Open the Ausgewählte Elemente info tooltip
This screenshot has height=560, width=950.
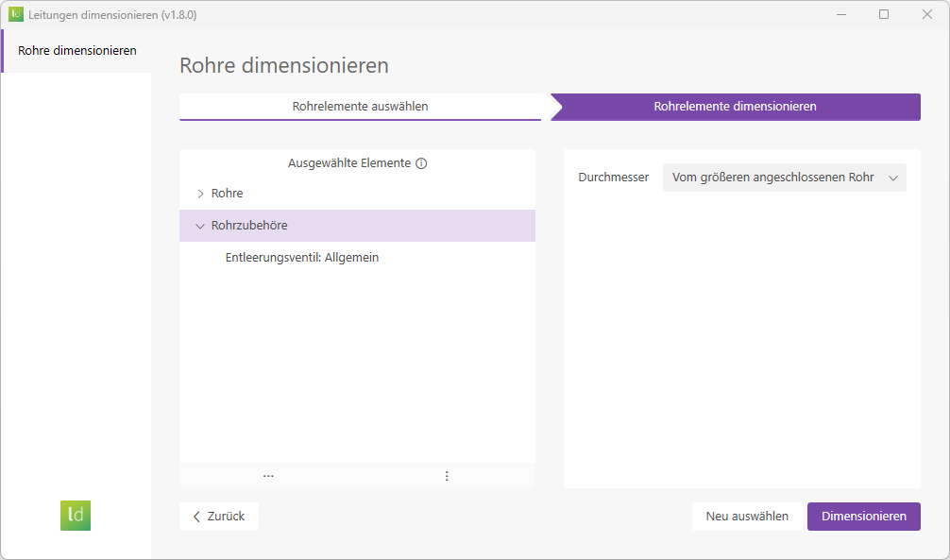pos(421,162)
